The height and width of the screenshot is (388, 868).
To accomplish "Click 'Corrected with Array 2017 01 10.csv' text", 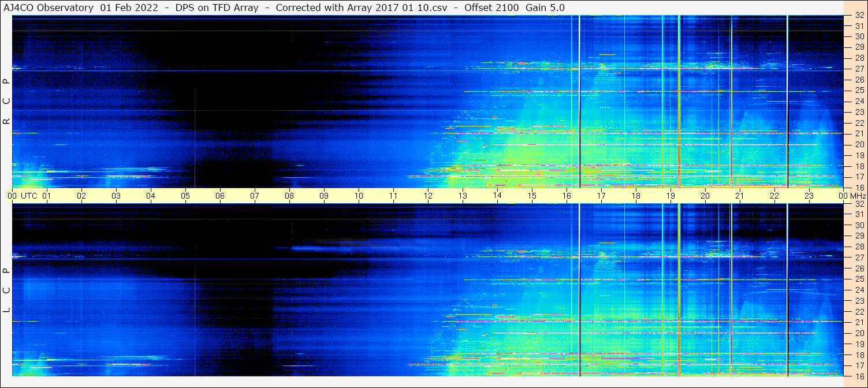I will tap(362, 8).
